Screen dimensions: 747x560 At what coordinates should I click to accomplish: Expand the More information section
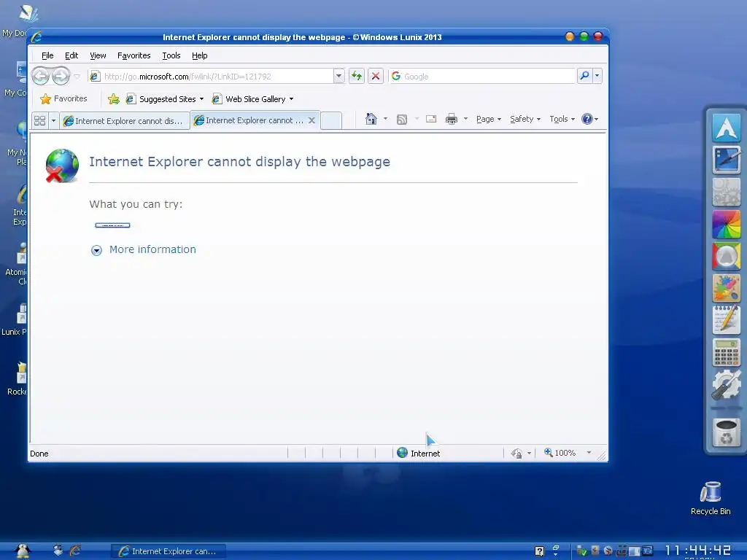coord(97,251)
